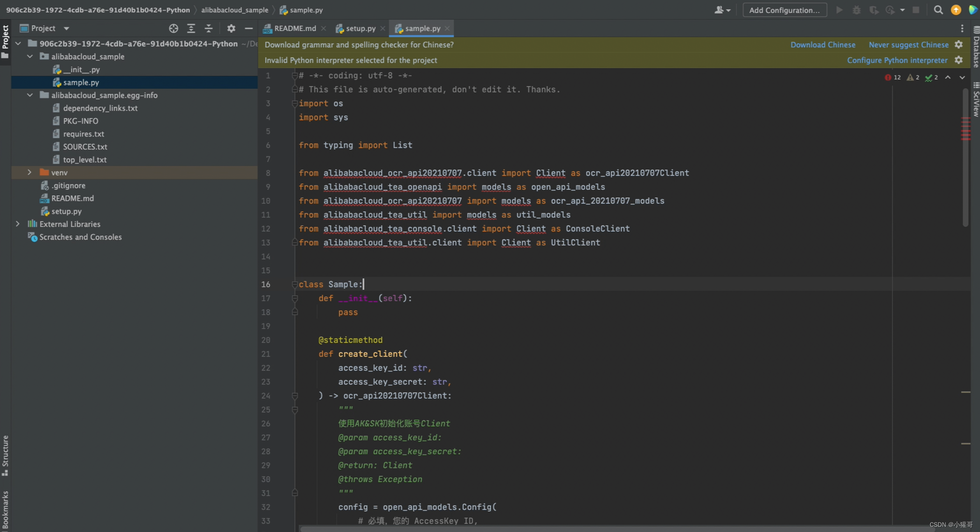Click the green typo indicator showing 2
Viewport: 980px width, 532px height.
[x=932, y=77]
